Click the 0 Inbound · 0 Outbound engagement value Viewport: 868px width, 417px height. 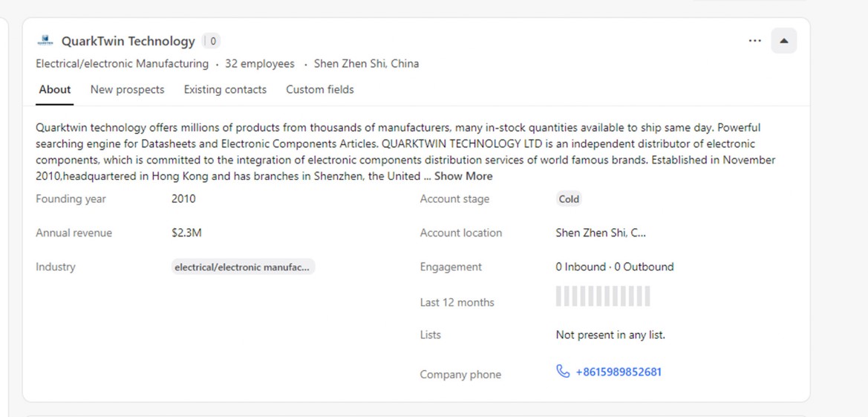coord(614,267)
